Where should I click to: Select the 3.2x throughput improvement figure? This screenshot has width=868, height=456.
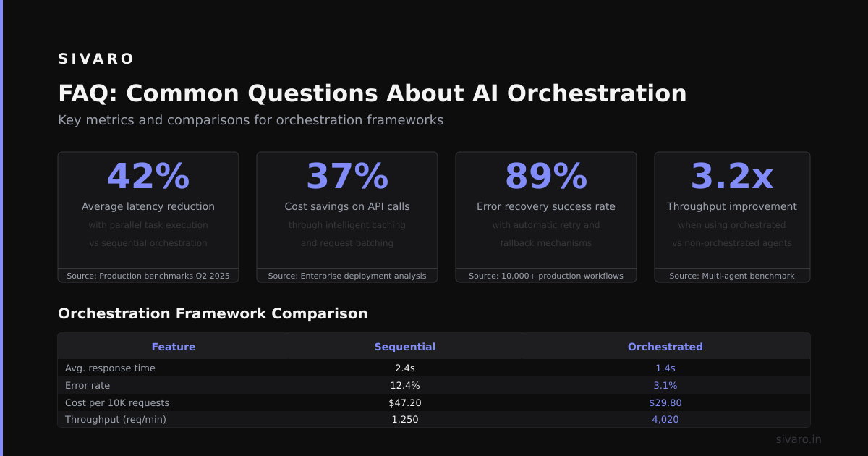[x=732, y=177]
